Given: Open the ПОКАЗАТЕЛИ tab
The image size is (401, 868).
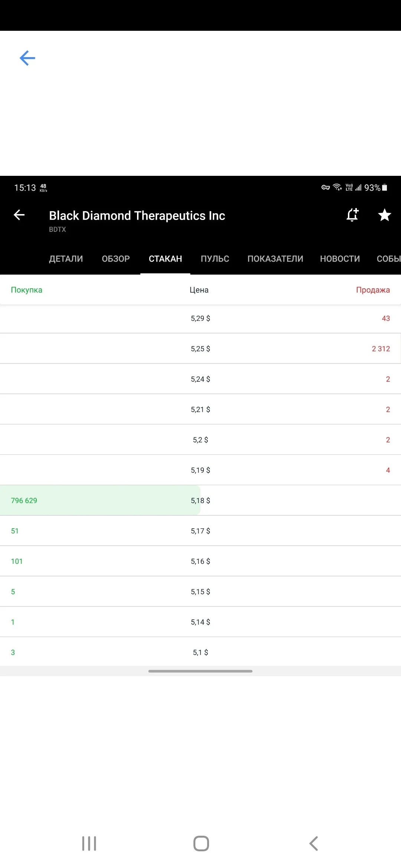Looking at the screenshot, I should coord(275,259).
